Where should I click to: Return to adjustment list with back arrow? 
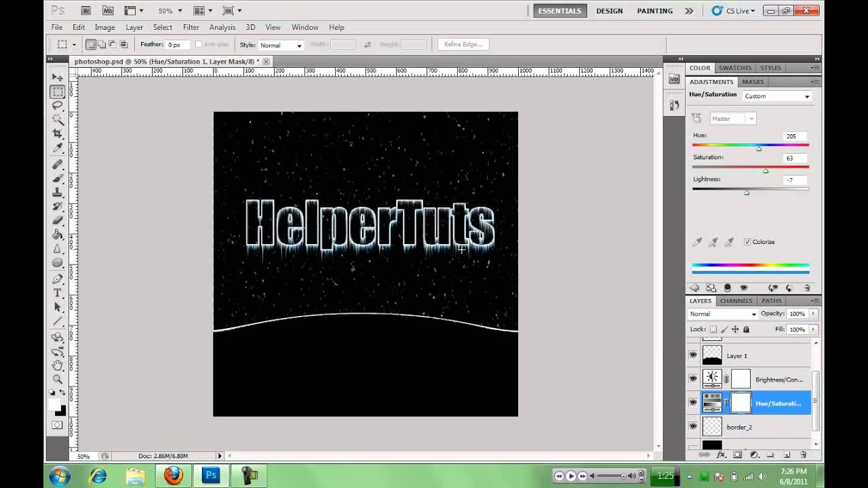pyautogui.click(x=695, y=288)
